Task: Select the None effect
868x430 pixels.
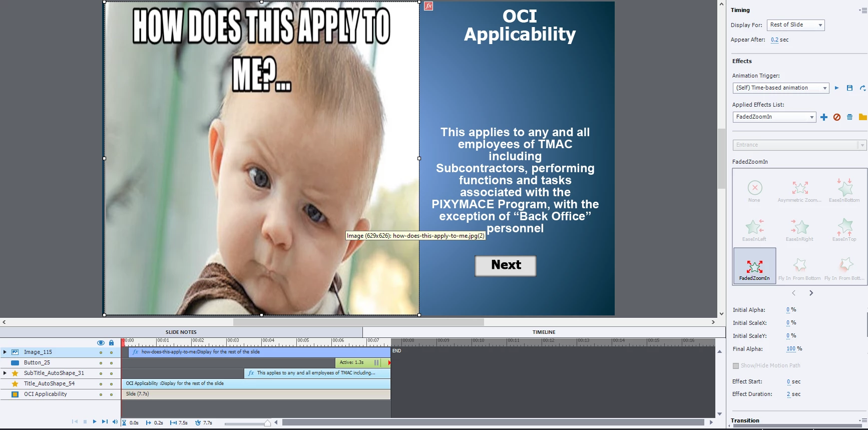Action: 754,191
